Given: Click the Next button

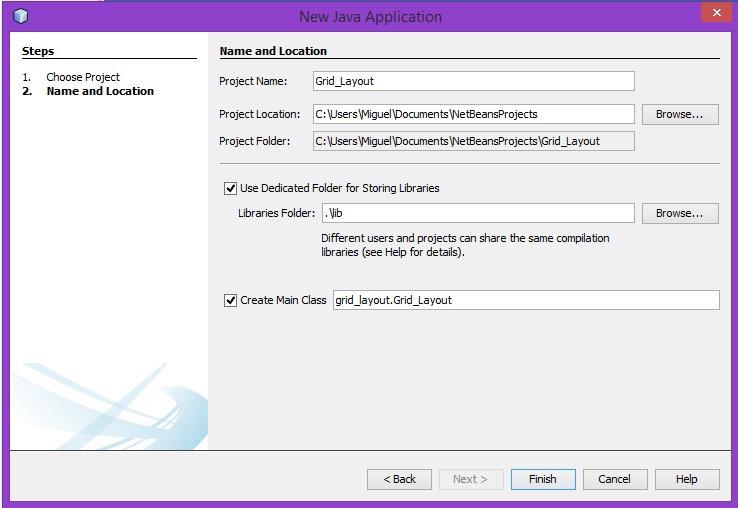Looking at the screenshot, I should tap(471, 479).
